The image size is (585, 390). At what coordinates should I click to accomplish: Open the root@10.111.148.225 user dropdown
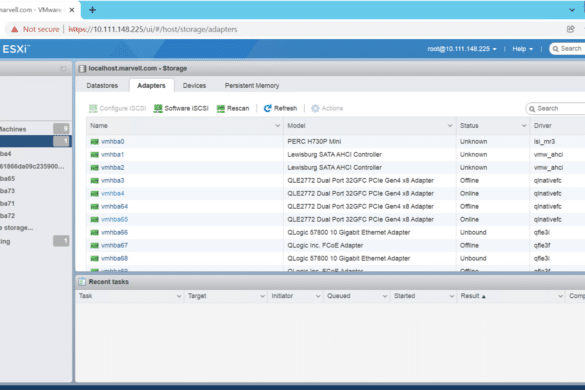[462, 49]
